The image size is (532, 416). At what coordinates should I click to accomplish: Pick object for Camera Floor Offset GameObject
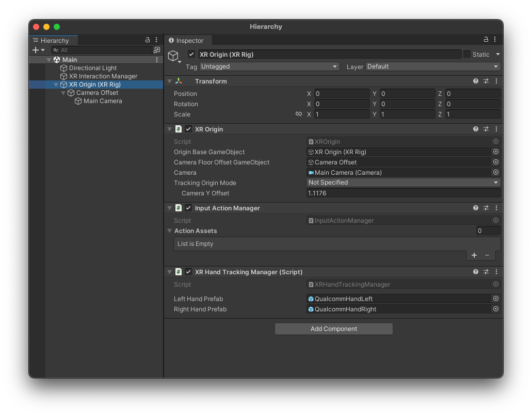pos(496,162)
